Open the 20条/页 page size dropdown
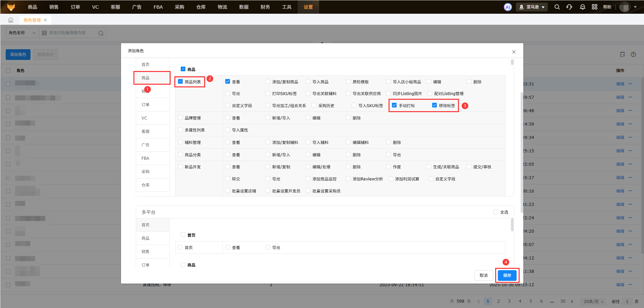The image size is (644, 308). pyautogui.click(x=593, y=301)
